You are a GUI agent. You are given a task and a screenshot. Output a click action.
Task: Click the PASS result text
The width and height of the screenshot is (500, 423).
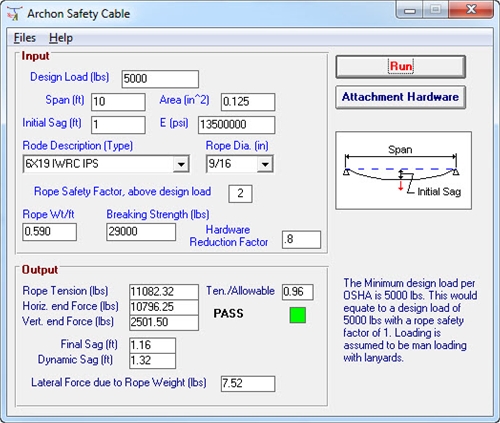[228, 313]
